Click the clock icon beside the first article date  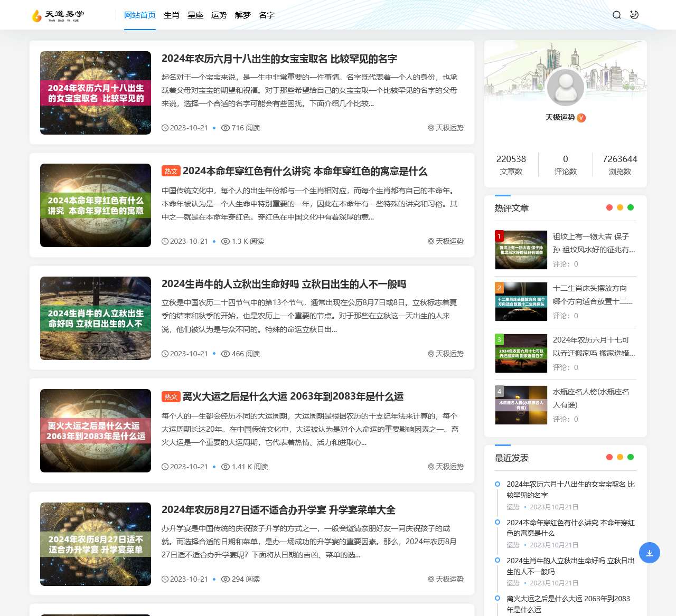(165, 128)
